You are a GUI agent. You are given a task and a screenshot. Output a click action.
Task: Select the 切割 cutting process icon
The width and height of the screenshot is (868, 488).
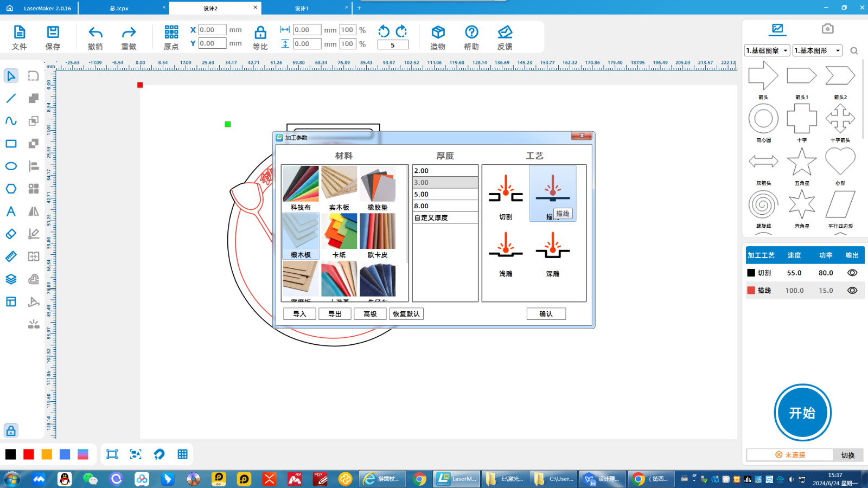click(x=505, y=191)
